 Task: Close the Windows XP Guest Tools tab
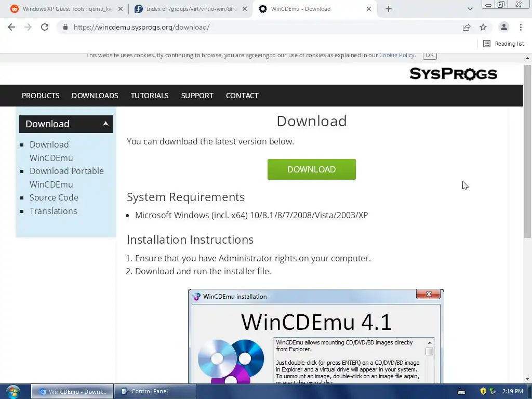pyautogui.click(x=121, y=9)
